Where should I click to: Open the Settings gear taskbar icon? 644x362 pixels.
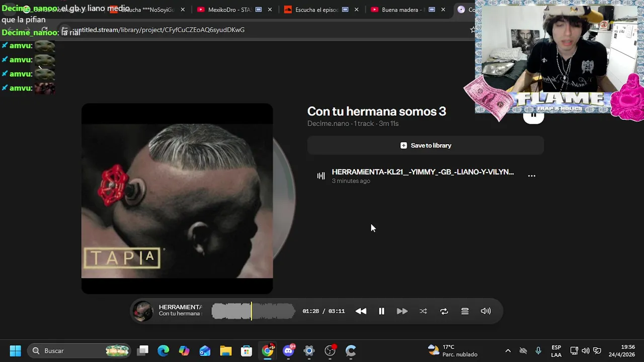click(309, 350)
